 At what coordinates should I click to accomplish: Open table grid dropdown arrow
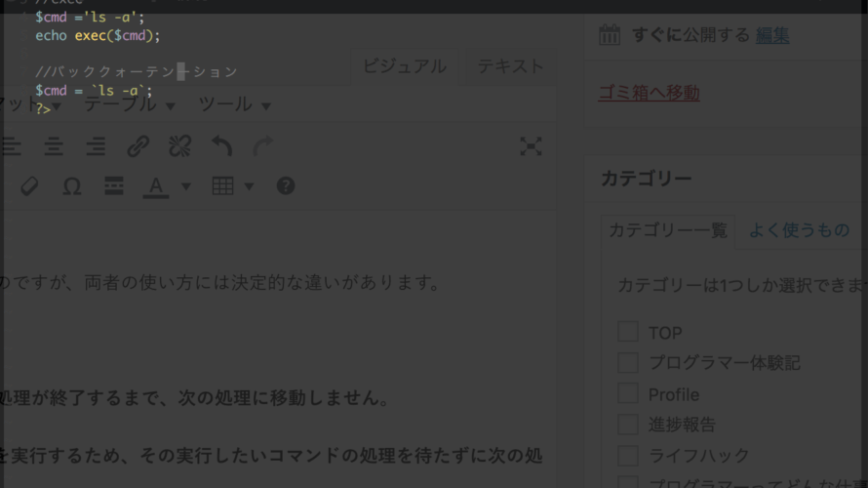click(x=249, y=186)
